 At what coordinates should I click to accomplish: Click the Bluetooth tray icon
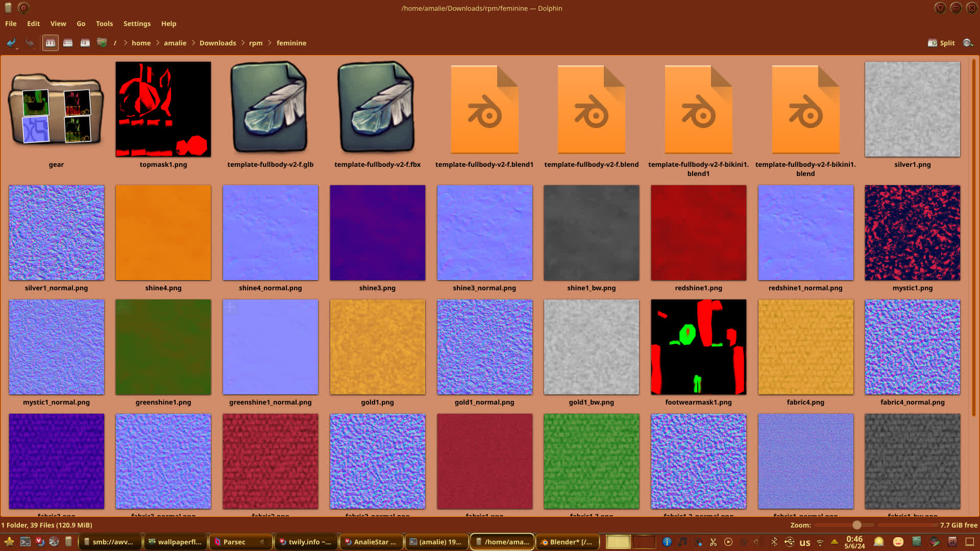click(774, 542)
